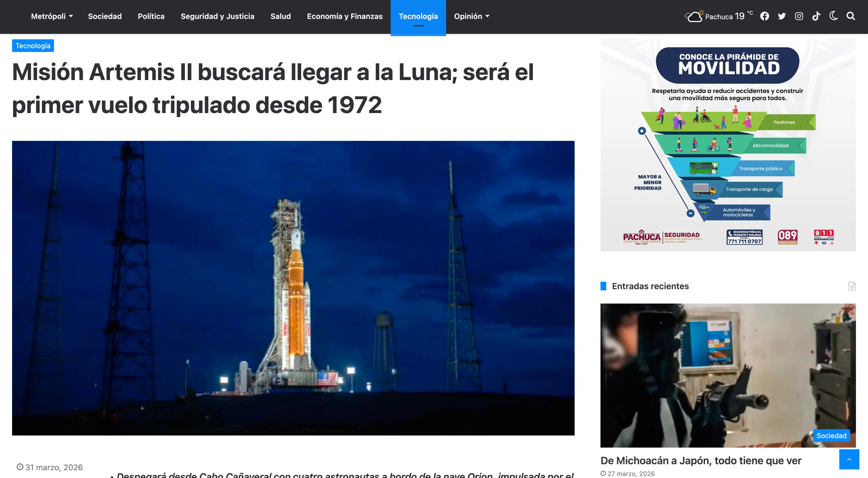The height and width of the screenshot is (478, 868).
Task: Switch to the Tecnología navigation tab
Action: tap(418, 16)
